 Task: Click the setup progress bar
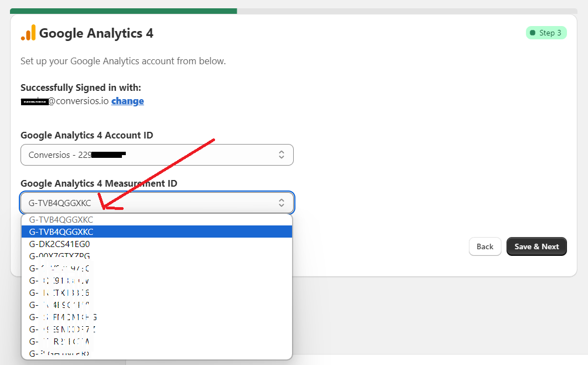click(x=294, y=11)
